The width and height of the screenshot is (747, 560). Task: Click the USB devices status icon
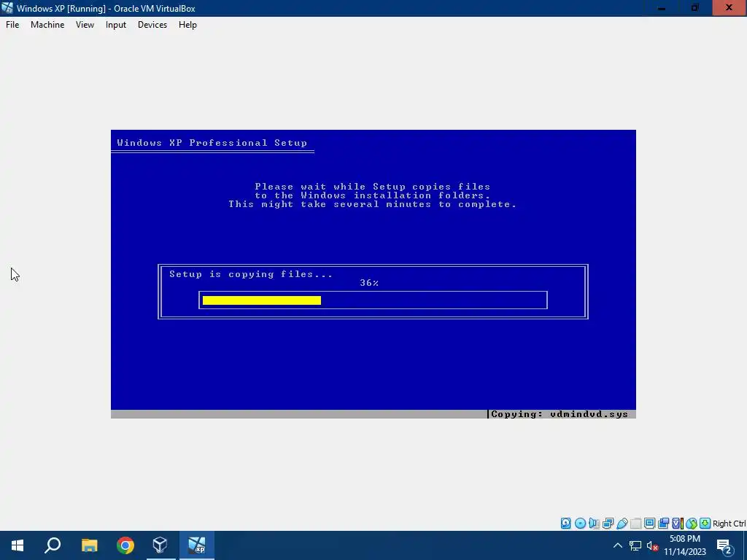(622, 524)
